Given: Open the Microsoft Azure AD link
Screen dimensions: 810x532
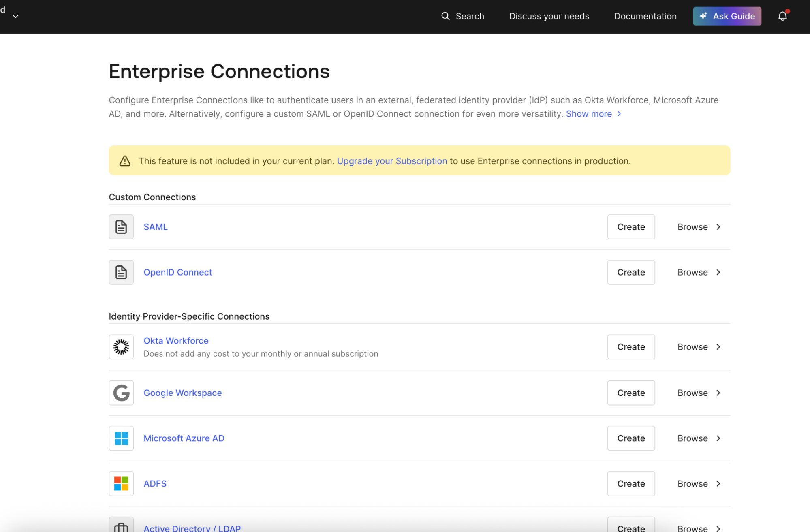Looking at the screenshot, I should pyautogui.click(x=184, y=438).
